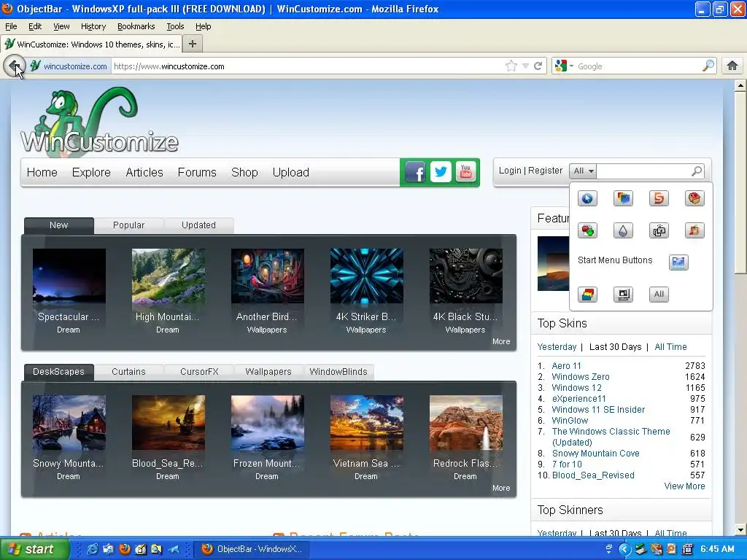Click Firefox back arrow button

(15, 66)
